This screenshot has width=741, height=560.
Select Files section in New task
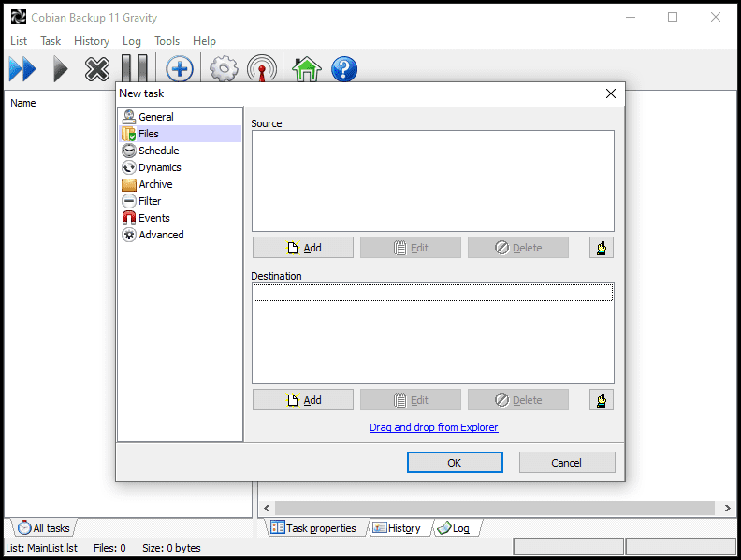tap(180, 134)
